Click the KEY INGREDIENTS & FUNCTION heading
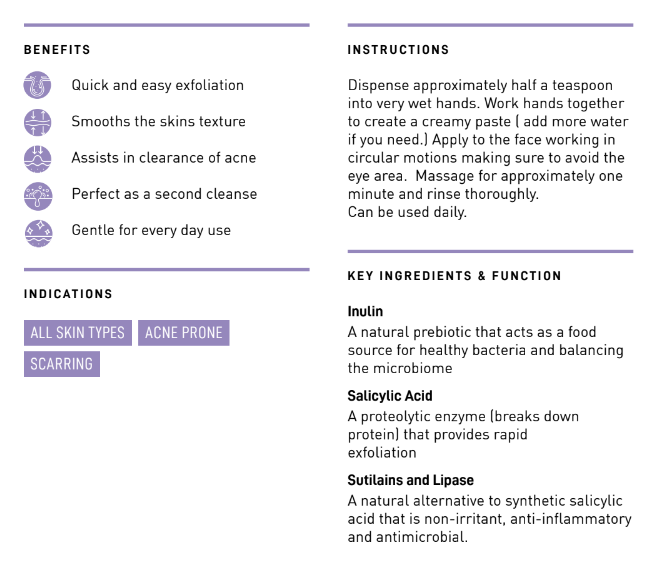This screenshot has width=668, height=566. tap(455, 276)
